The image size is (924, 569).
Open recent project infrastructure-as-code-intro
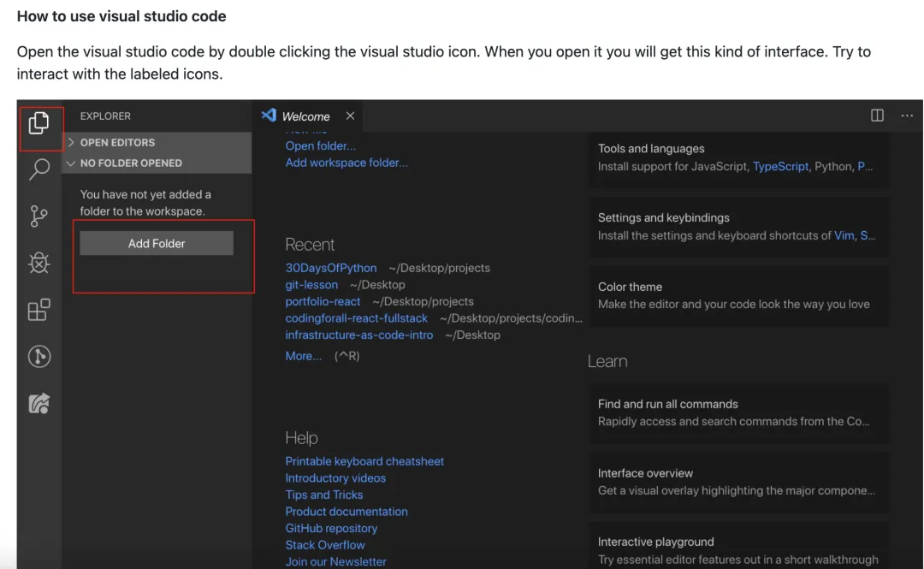[x=358, y=335]
